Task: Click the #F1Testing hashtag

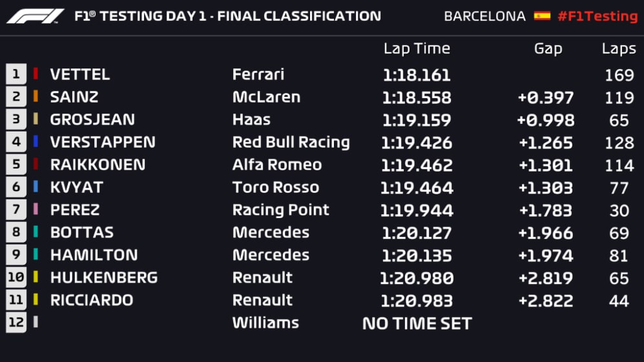Action: pyautogui.click(x=597, y=16)
